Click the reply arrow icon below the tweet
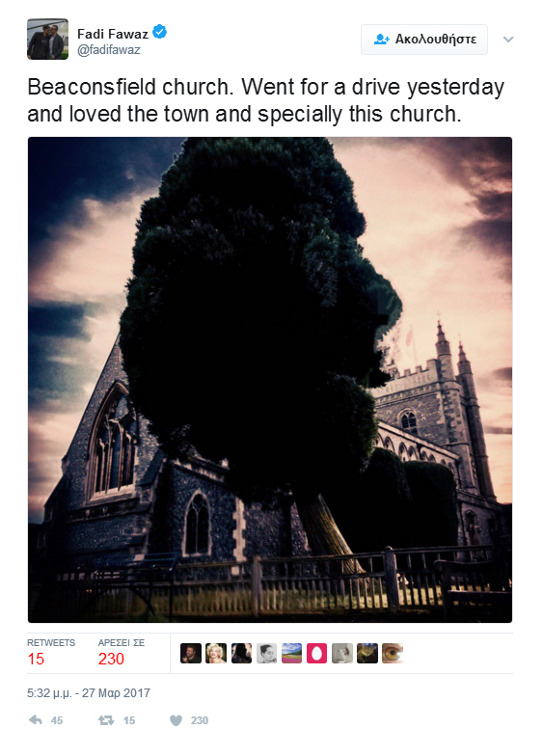This screenshot has height=756, width=543. tap(36, 719)
